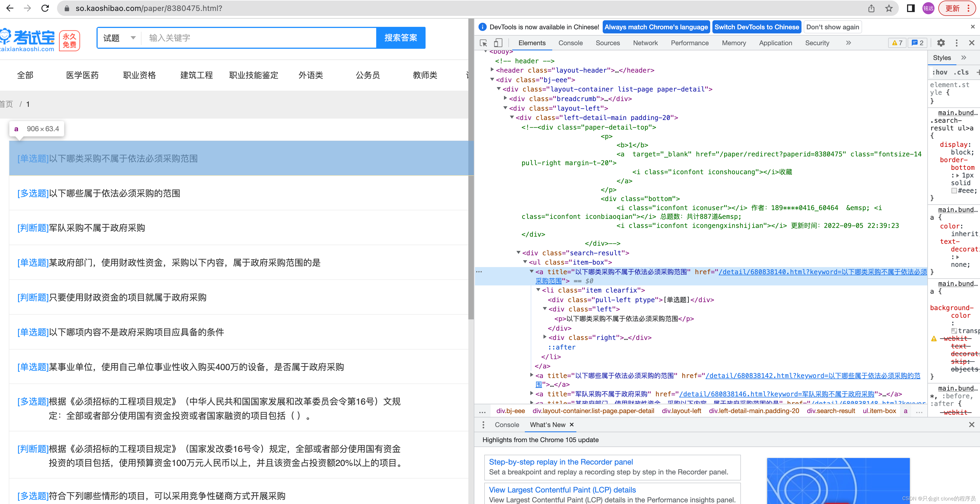Click the share page icon
Screen dimensions: 980x504
(871, 8)
